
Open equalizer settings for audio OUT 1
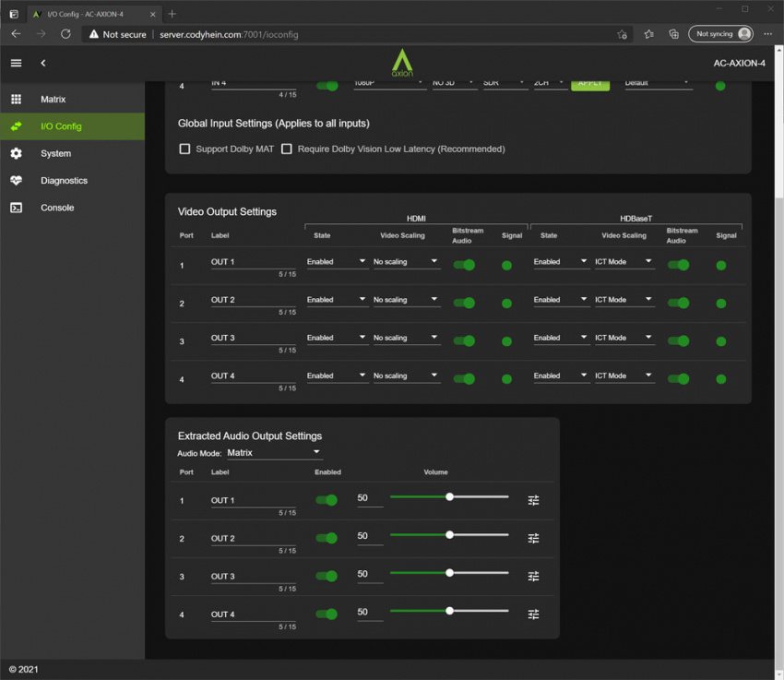(533, 500)
